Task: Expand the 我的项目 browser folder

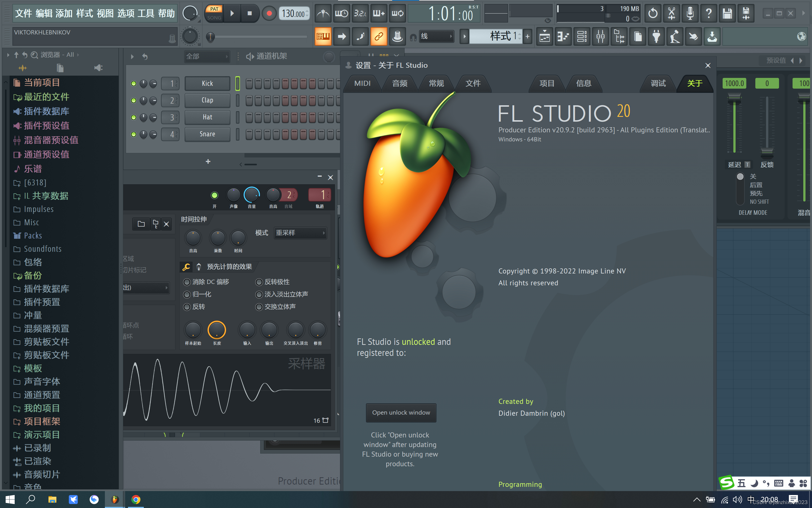Action: [42, 408]
